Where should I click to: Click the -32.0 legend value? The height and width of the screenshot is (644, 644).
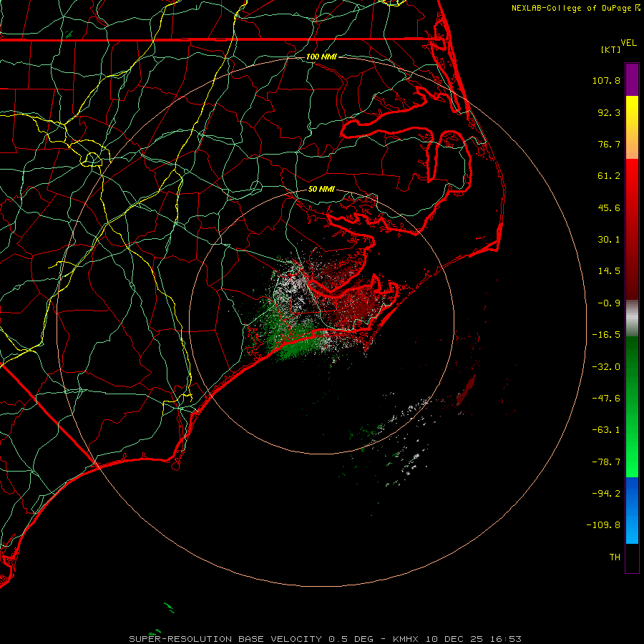606,367
